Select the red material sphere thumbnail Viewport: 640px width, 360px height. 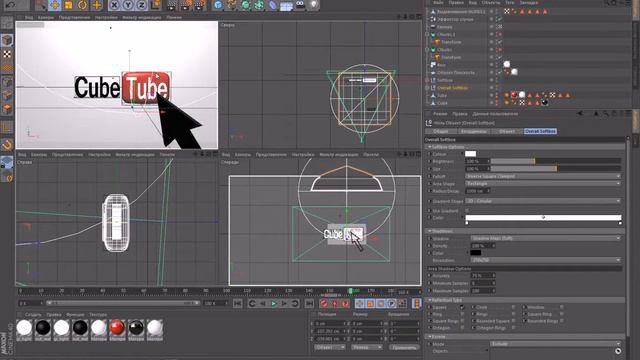(x=117, y=327)
